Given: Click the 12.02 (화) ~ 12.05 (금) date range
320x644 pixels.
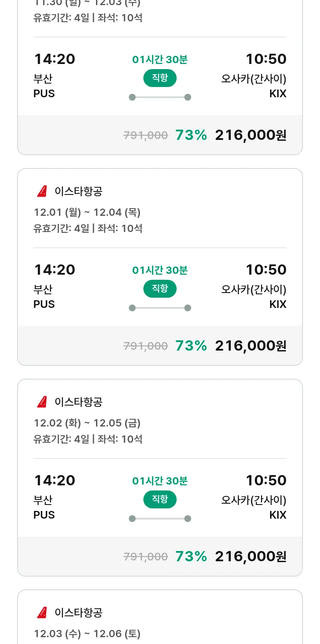Looking at the screenshot, I should 87,423.
